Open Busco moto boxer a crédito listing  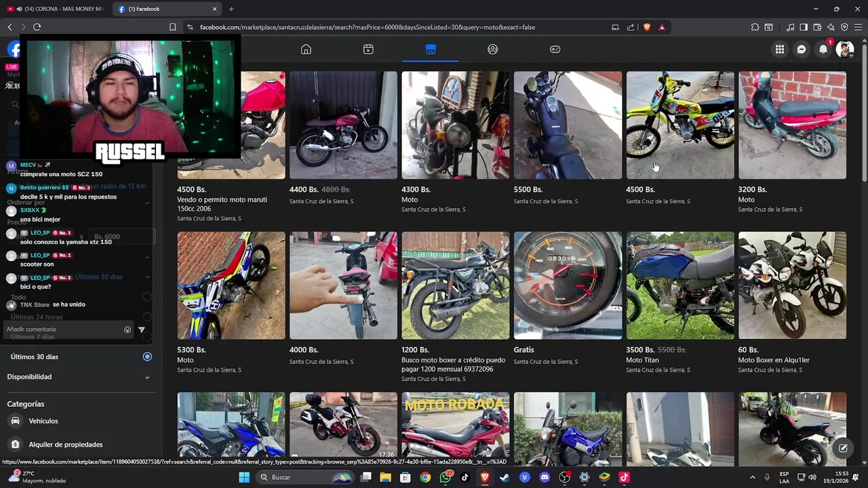click(453, 365)
